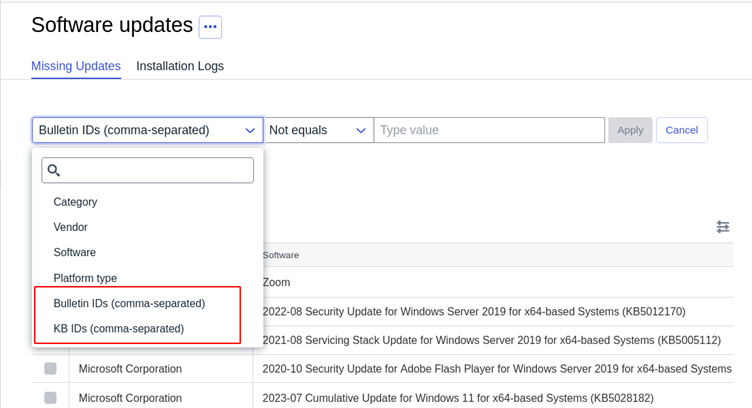Select Bulletin IDs (comma-separated) option in list

pos(129,303)
